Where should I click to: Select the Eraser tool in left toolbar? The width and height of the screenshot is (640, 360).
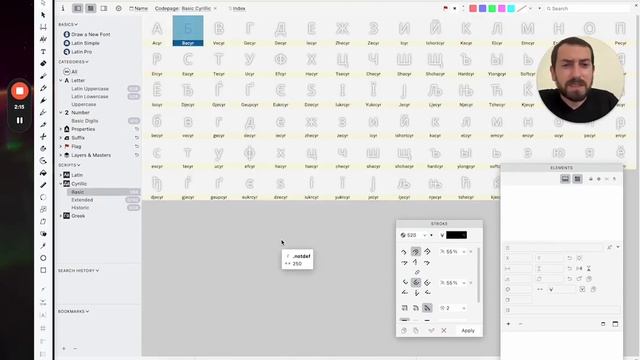click(43, 63)
